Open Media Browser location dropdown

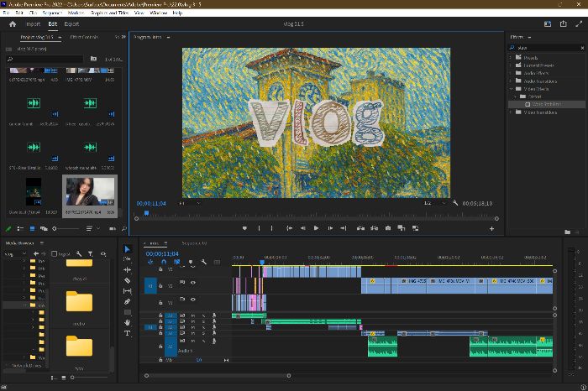click(x=15, y=254)
